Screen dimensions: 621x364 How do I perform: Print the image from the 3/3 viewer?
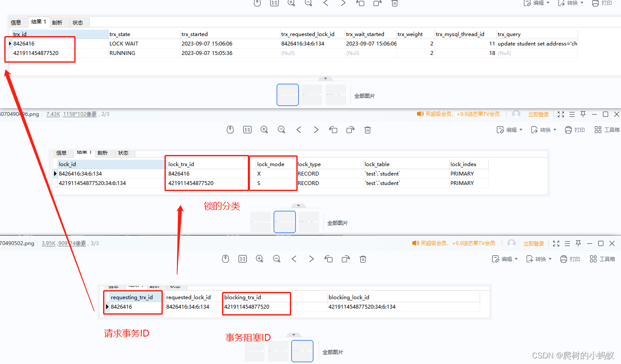pos(570,259)
